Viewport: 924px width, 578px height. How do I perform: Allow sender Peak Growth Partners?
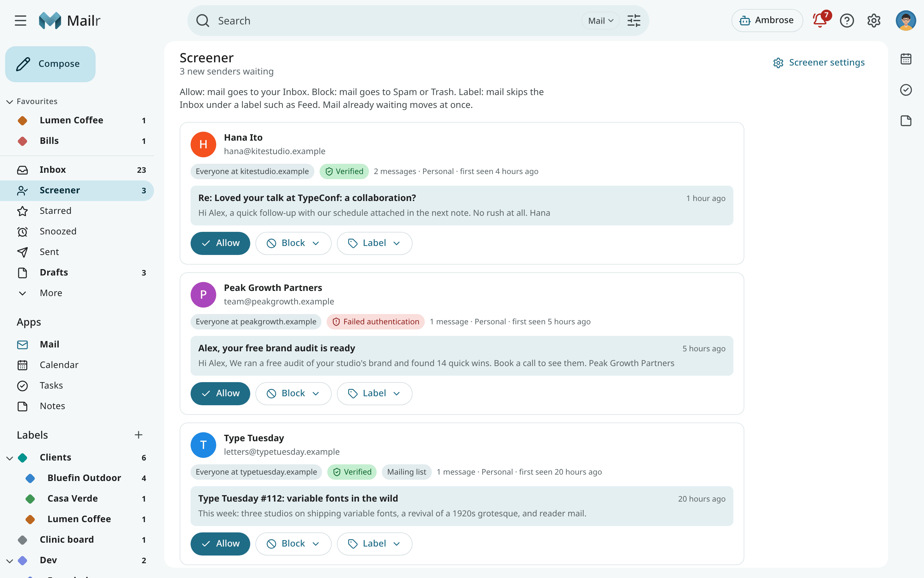pos(220,393)
